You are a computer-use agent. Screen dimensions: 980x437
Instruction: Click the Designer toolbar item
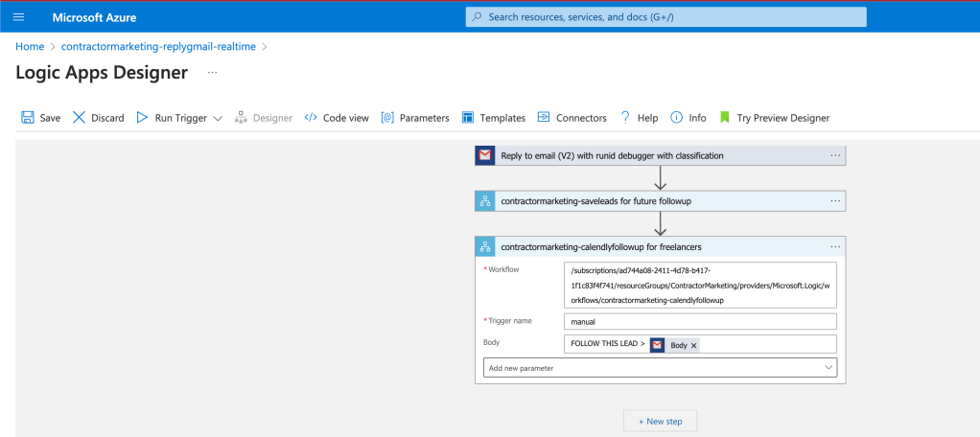[x=263, y=117]
